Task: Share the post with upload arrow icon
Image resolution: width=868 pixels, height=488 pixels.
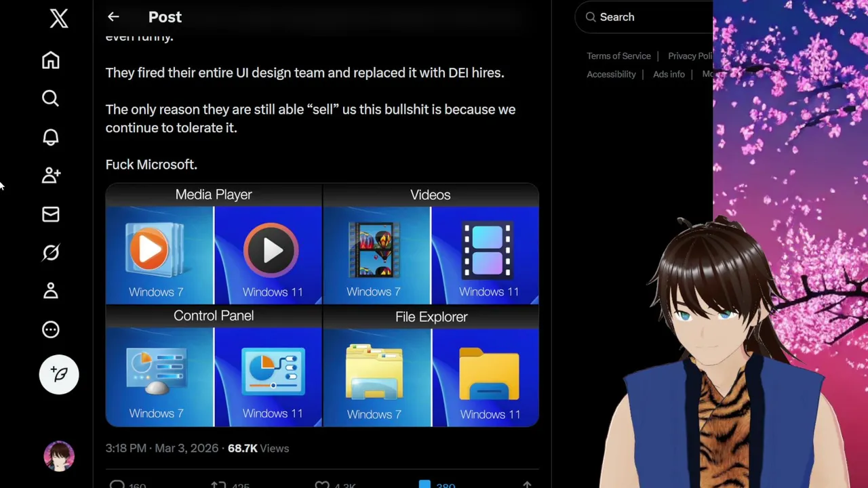Action: coord(527,485)
